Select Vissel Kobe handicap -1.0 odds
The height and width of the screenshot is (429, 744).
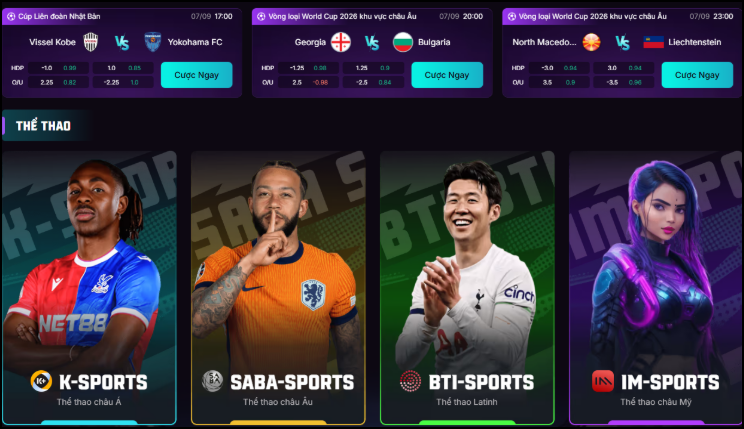(x=58, y=68)
